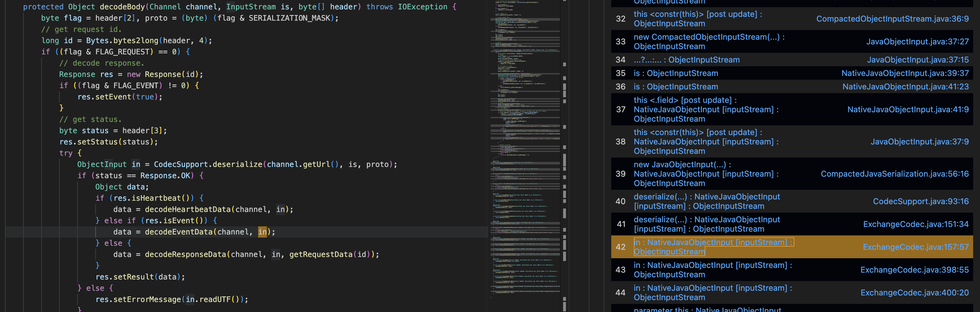Click 'setStatus' call on res
The height and width of the screenshot is (312, 980).
point(97,142)
